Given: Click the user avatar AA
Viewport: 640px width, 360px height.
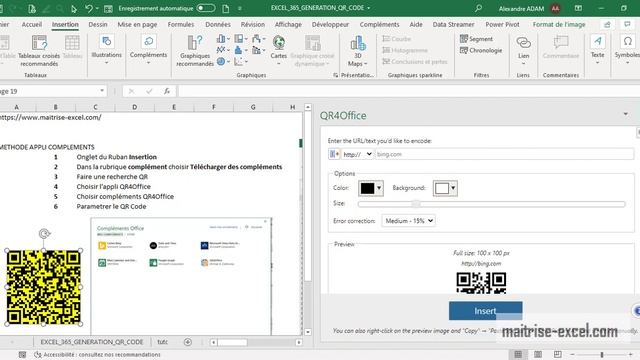Looking at the screenshot, I should coord(555,8).
